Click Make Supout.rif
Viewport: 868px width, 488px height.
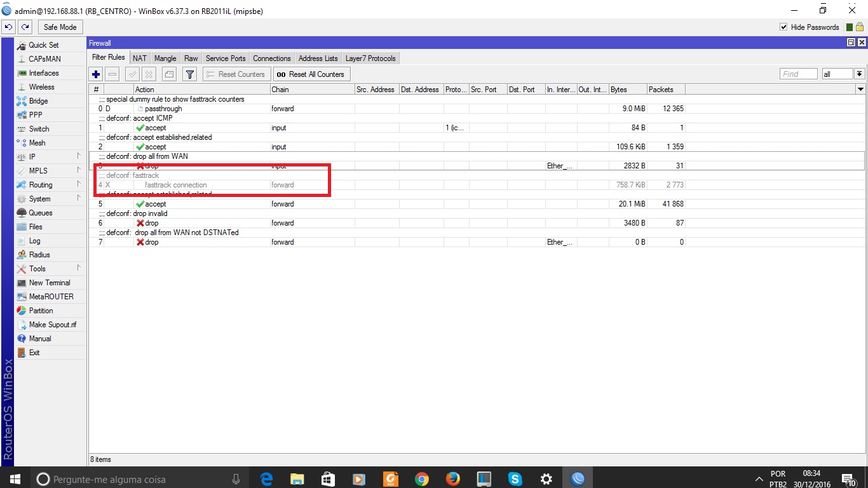(x=50, y=325)
